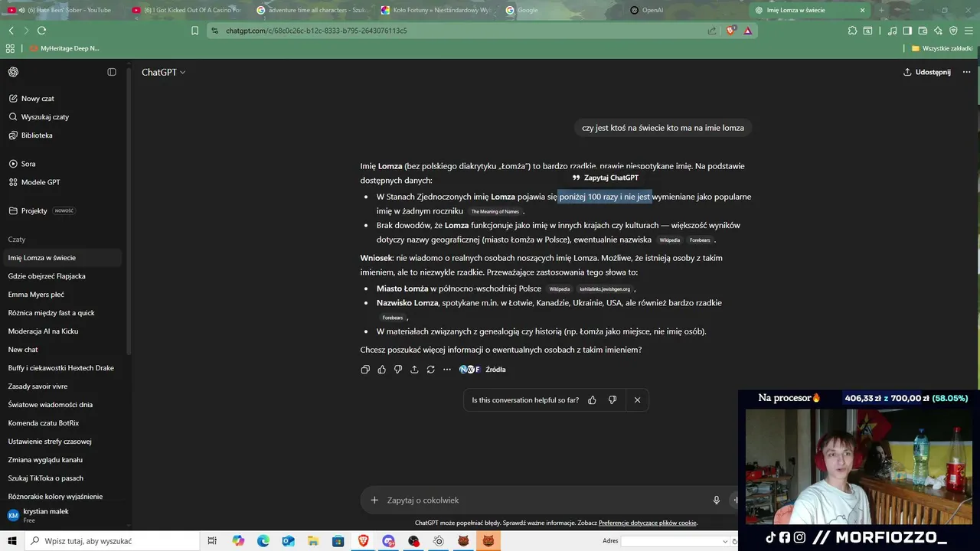Viewport: 980px width, 551px height.
Task: Click the bookmark icon in the address bar
Action: click(194, 31)
